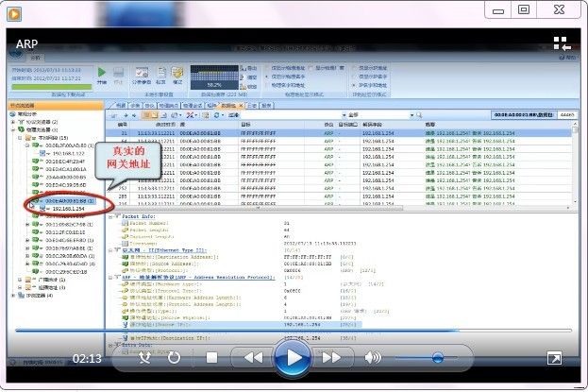Collapse the 本地网段 (15) tree node

(21, 138)
